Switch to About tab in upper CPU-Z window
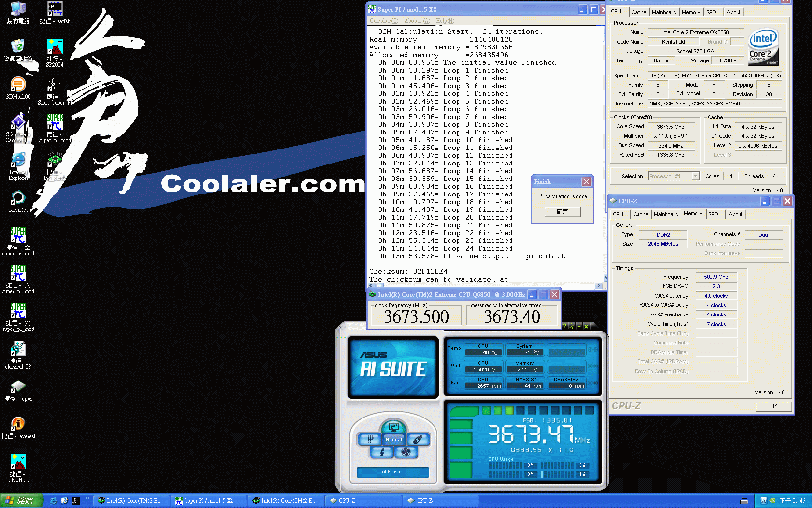Screen dimensions: 812x508 733,12
